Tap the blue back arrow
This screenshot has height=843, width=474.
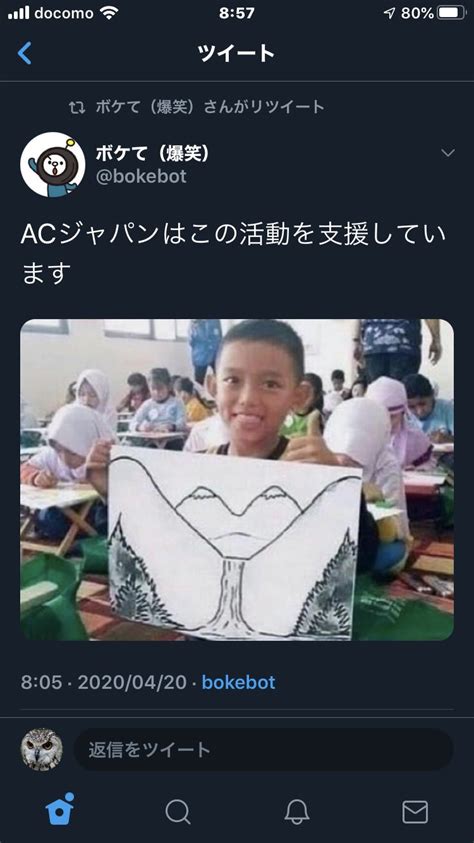tap(25, 54)
